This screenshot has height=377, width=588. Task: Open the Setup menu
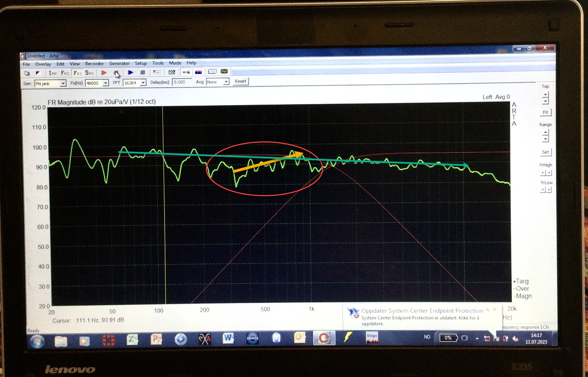tap(141, 63)
